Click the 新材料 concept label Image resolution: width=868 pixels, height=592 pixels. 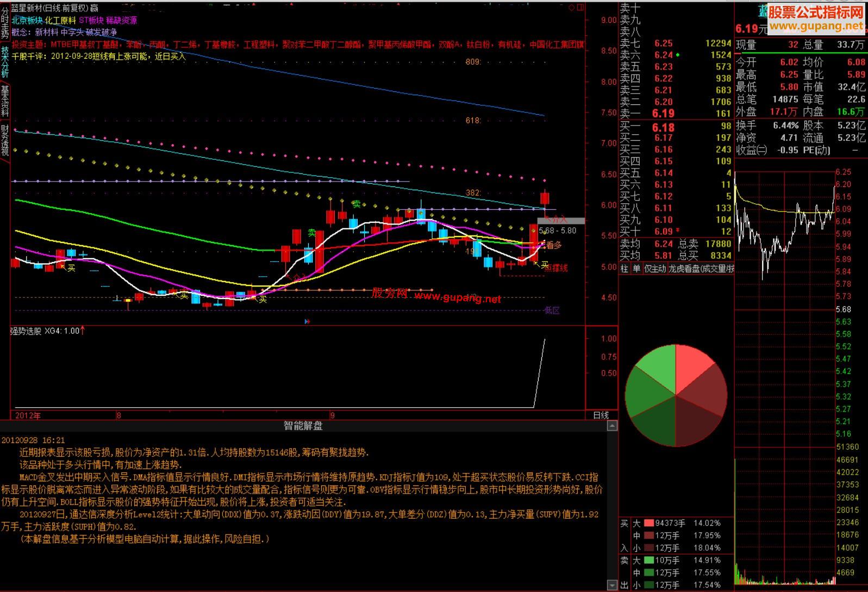(x=47, y=32)
